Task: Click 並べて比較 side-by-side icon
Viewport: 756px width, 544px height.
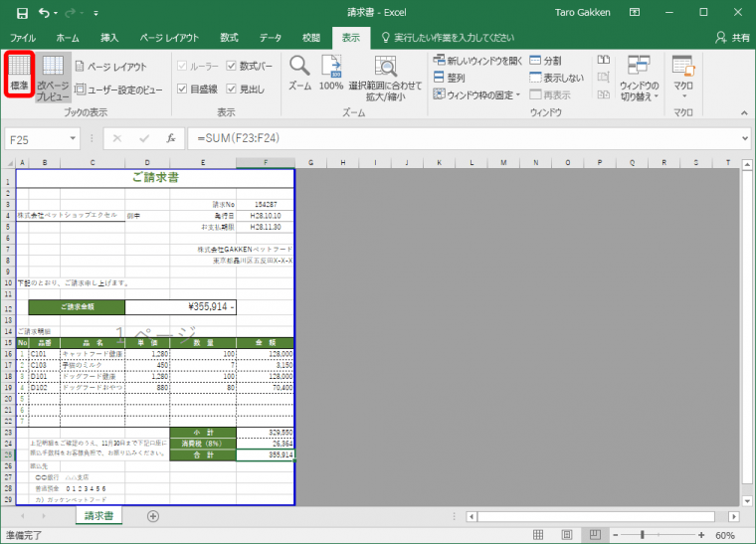Action: point(604,60)
